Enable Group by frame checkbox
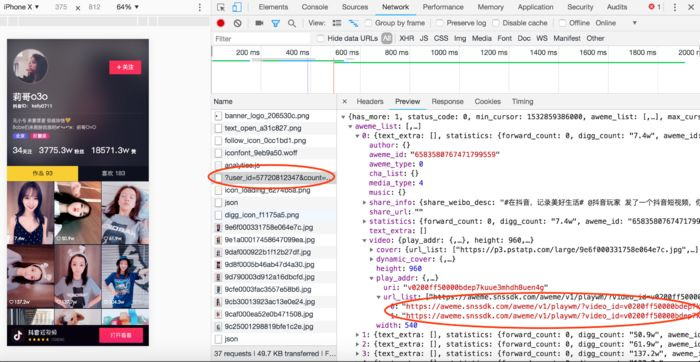Viewport: 700px width, 362px height. click(368, 23)
